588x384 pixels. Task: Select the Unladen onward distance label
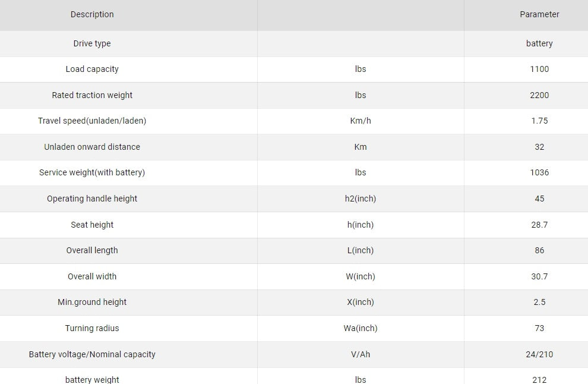point(92,147)
